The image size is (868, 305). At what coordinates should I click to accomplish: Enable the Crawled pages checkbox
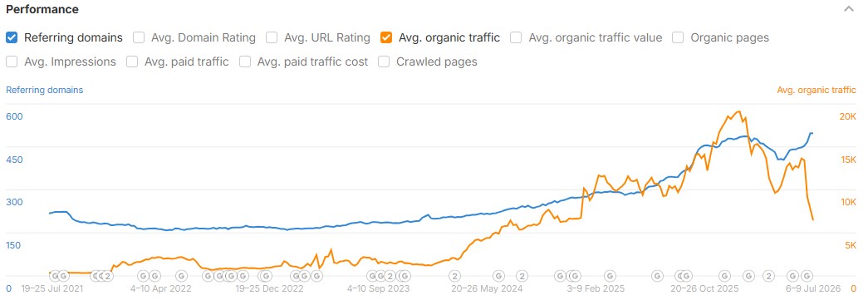pyautogui.click(x=385, y=61)
